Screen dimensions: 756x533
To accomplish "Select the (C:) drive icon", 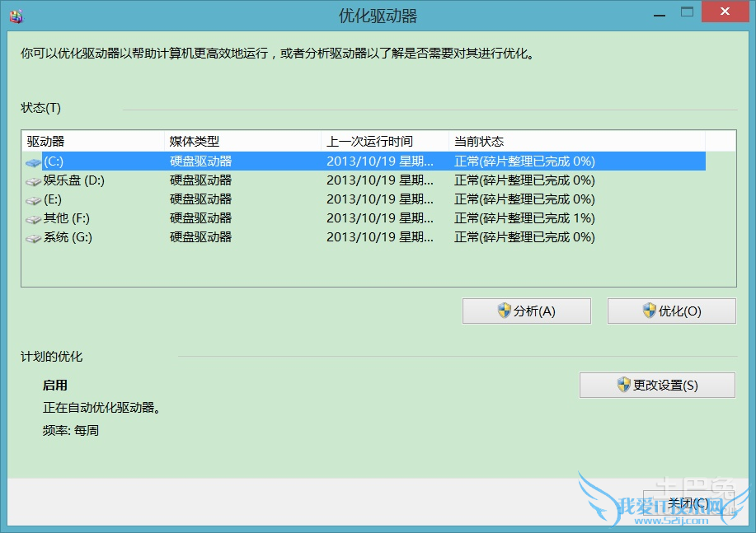I will 33,163.
